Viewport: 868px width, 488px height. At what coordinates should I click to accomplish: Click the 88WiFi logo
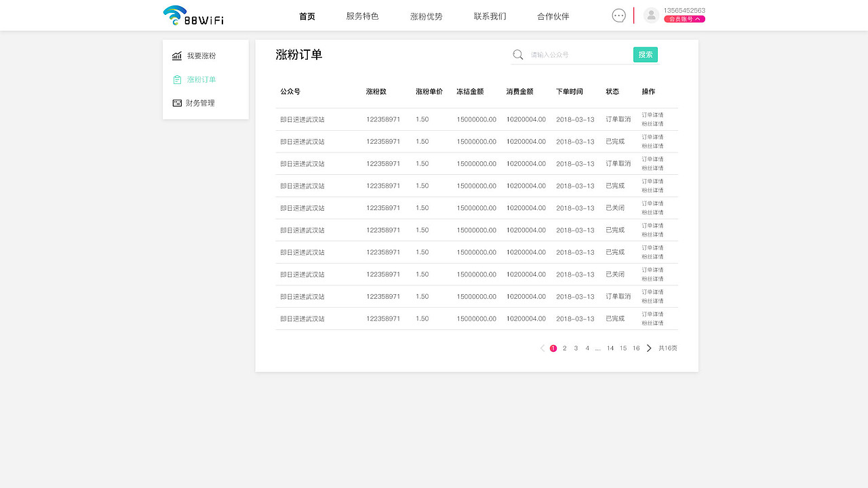point(193,15)
